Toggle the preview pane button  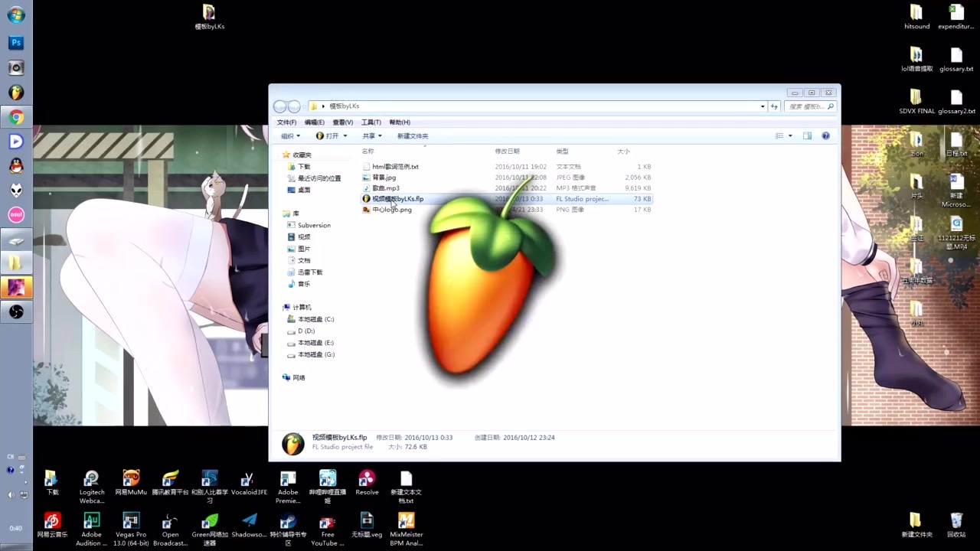click(807, 135)
